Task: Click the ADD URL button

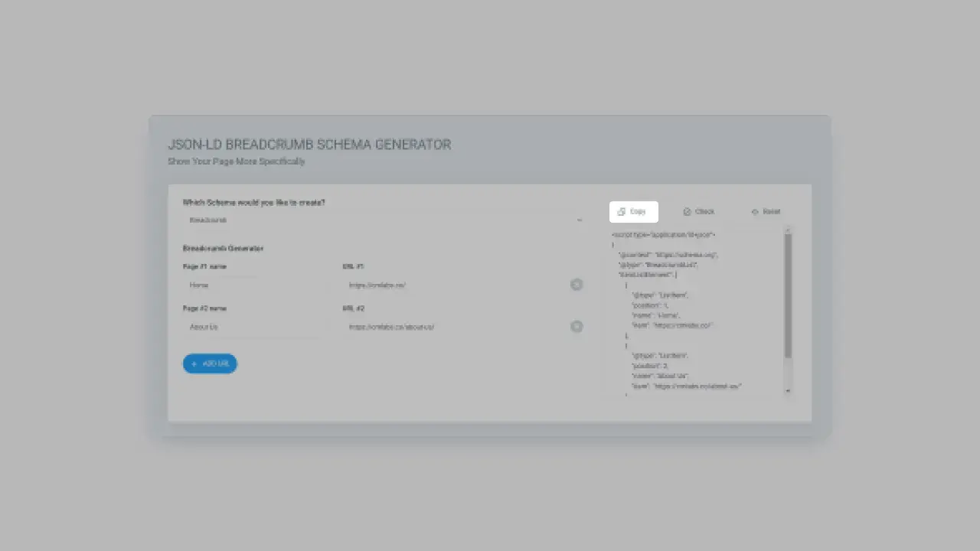Action: [x=210, y=364]
